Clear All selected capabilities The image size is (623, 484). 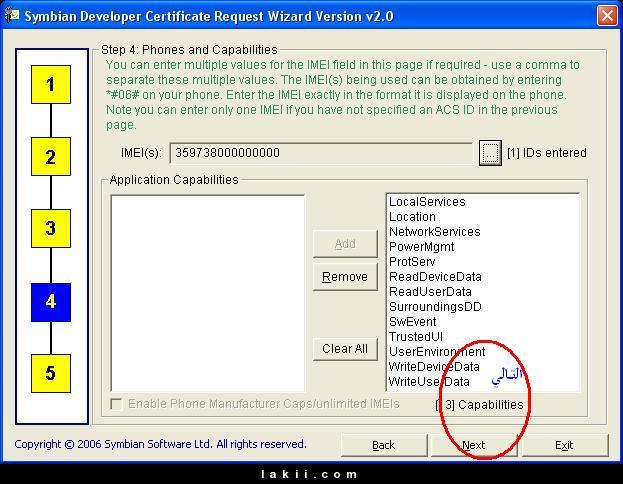tap(345, 349)
